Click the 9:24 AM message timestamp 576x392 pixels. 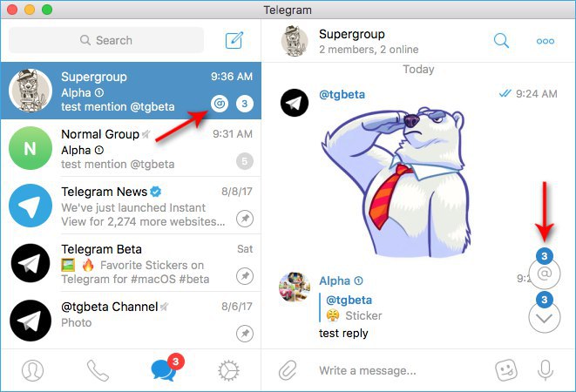pyautogui.click(x=536, y=94)
